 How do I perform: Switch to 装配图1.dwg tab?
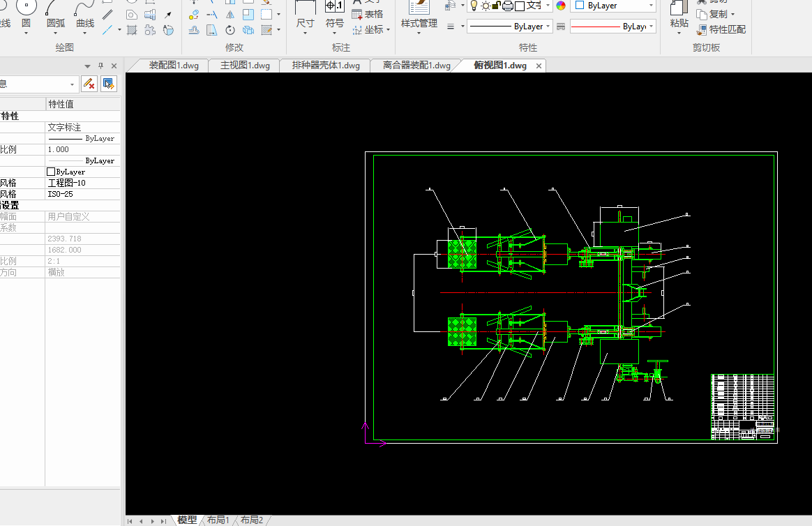tap(174, 66)
